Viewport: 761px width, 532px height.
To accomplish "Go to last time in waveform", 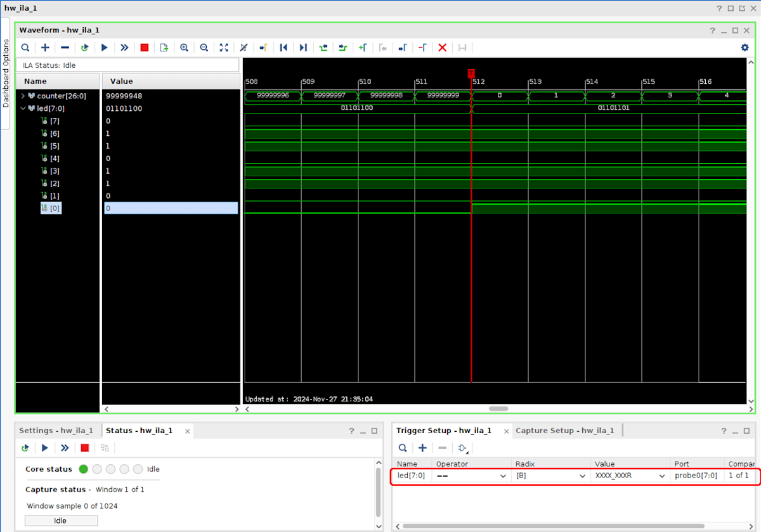I will click(303, 48).
